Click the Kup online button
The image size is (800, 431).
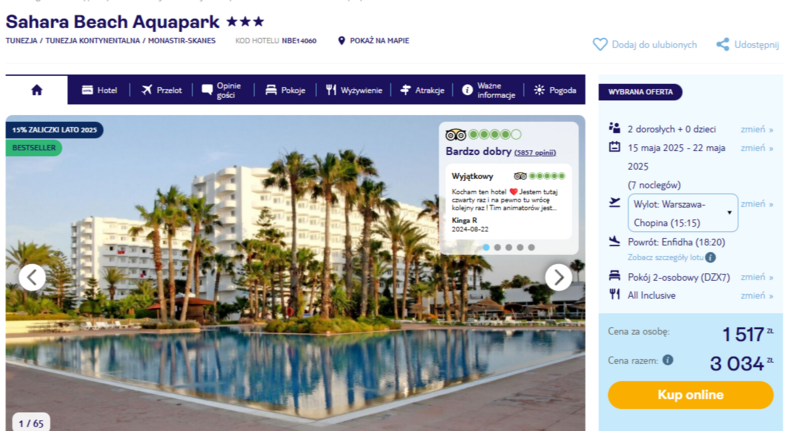(690, 395)
